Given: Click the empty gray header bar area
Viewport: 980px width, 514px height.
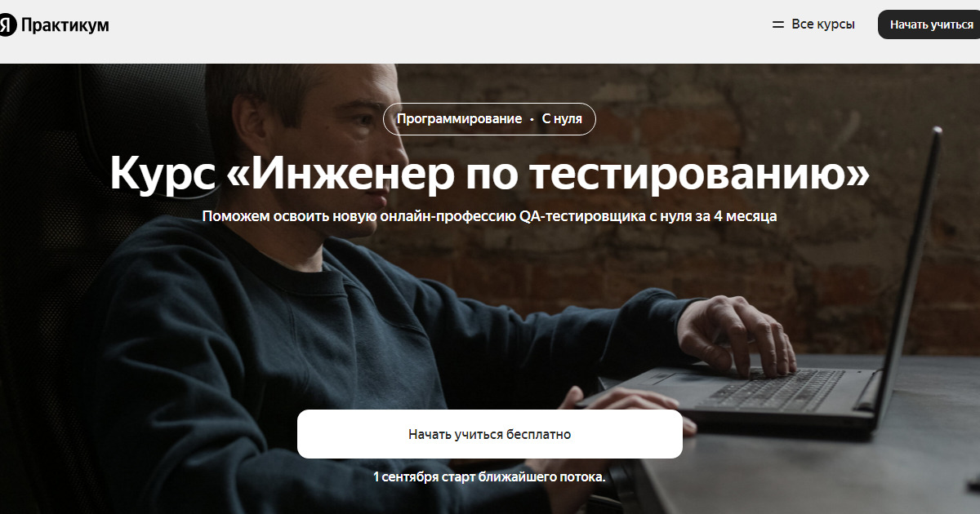Looking at the screenshot, I should [x=441, y=31].
